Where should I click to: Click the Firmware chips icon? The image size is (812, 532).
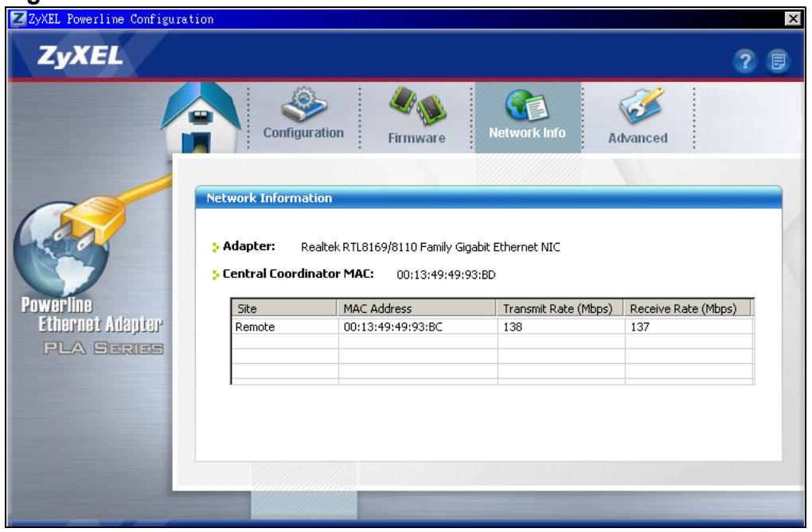pyautogui.click(x=417, y=106)
